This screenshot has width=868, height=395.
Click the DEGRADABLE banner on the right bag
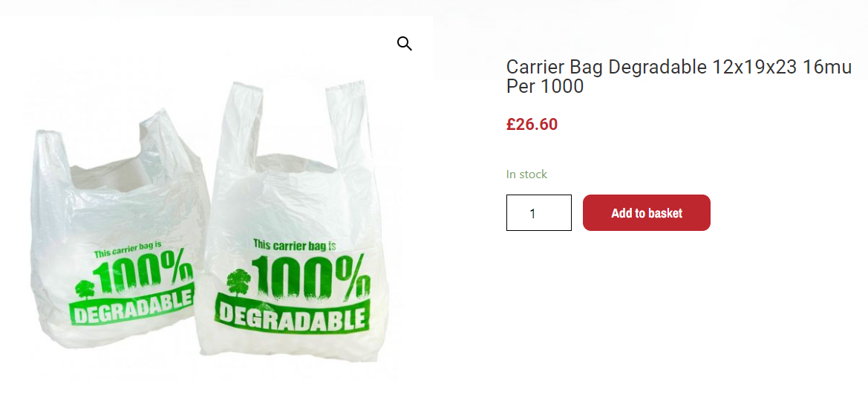pos(293,314)
